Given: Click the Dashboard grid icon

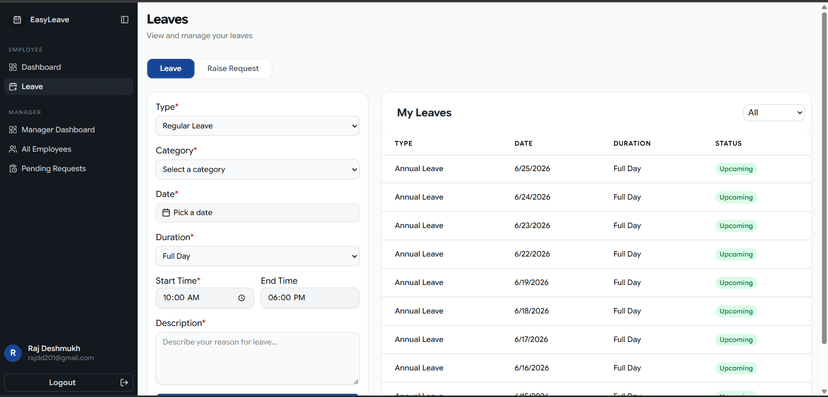Looking at the screenshot, I should pos(13,67).
